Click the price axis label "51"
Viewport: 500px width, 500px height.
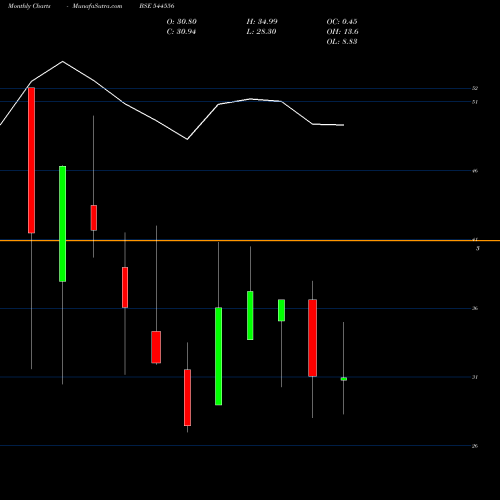point(475,102)
